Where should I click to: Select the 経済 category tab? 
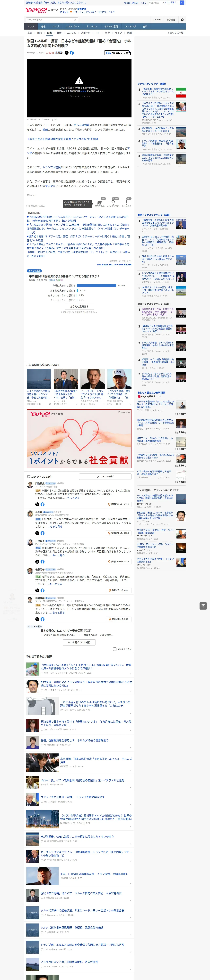(x=59, y=33)
